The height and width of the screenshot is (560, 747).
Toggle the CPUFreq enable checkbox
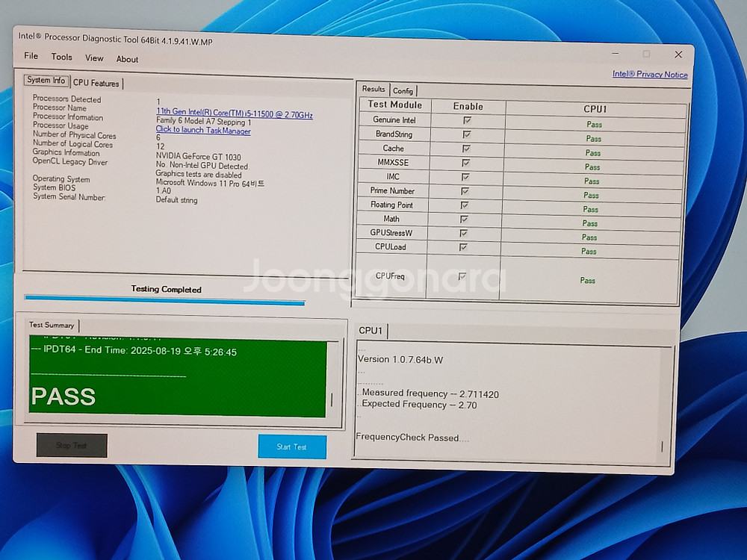pos(462,276)
